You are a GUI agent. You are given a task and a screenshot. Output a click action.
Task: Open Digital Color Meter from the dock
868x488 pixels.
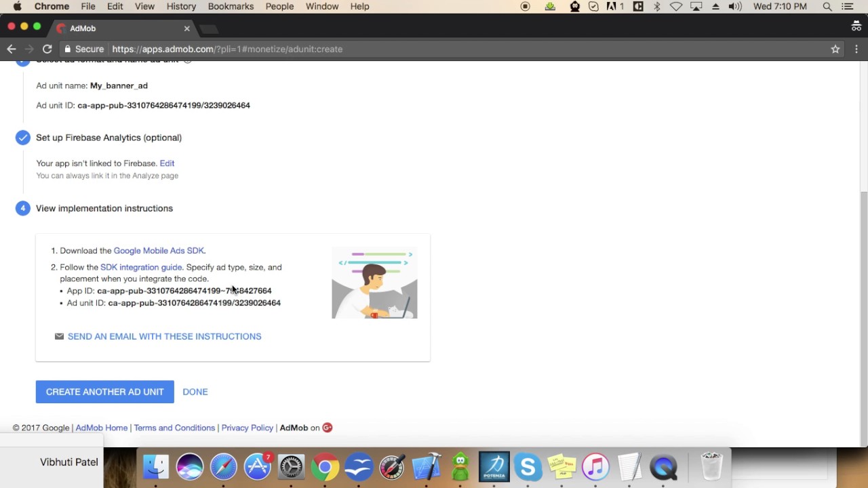(393, 466)
